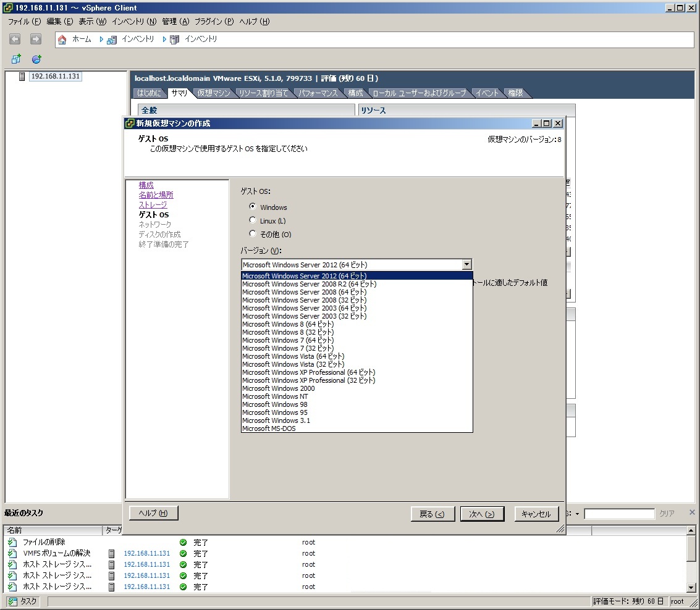Choose Microsoft Windows 3.1 option
This screenshot has height=610, width=700.
click(x=356, y=420)
